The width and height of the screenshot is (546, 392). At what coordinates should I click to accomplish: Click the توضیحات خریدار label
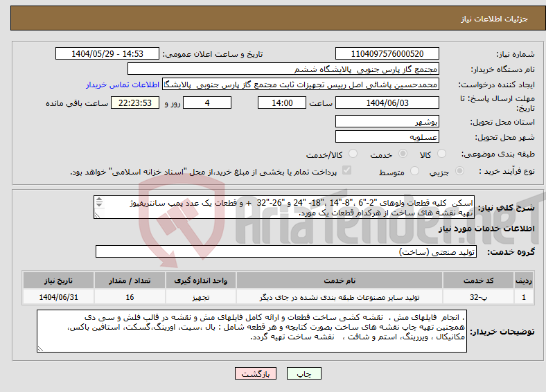click(x=502, y=332)
